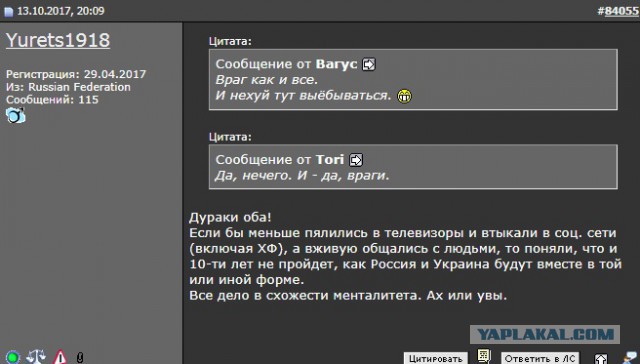Click the Цитировать quote button
The image size is (640, 364).
pos(436,358)
